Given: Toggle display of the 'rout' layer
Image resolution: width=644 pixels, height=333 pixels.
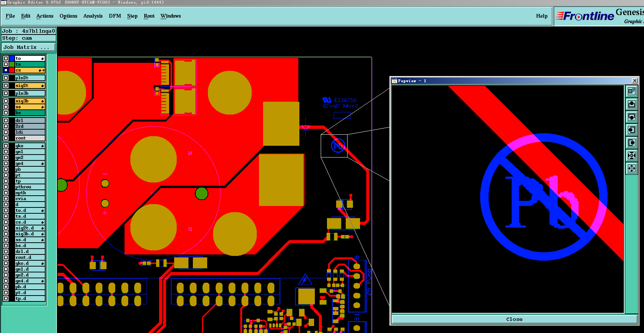Looking at the screenshot, I should coord(6,138).
